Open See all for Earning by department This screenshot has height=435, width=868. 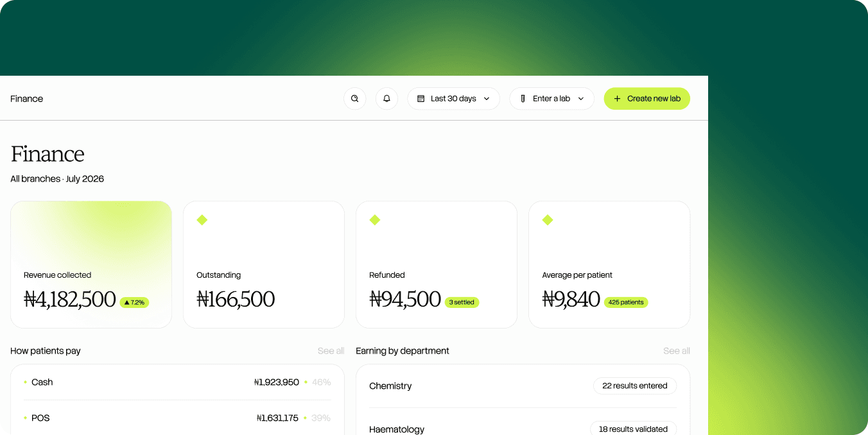pyautogui.click(x=677, y=351)
